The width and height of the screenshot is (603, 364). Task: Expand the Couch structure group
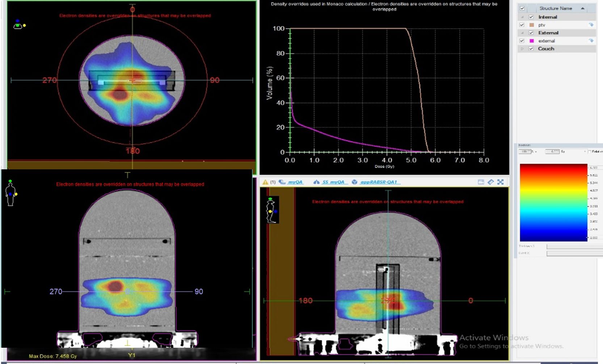(522, 48)
